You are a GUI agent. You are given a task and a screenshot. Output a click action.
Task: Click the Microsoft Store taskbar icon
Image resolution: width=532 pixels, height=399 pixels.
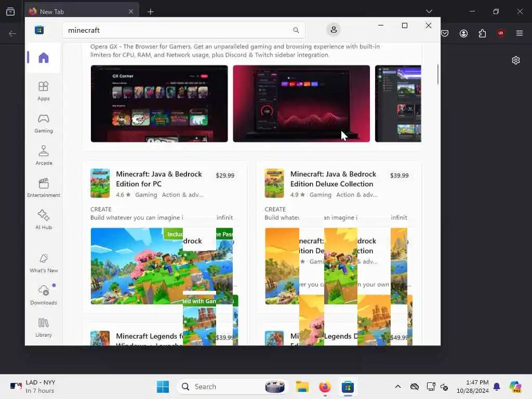(x=348, y=387)
